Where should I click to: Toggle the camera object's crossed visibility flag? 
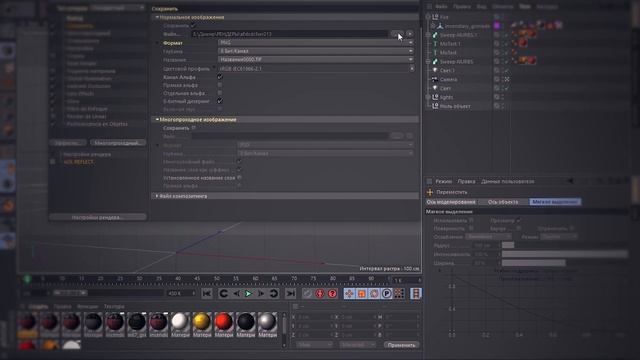coord(506,79)
